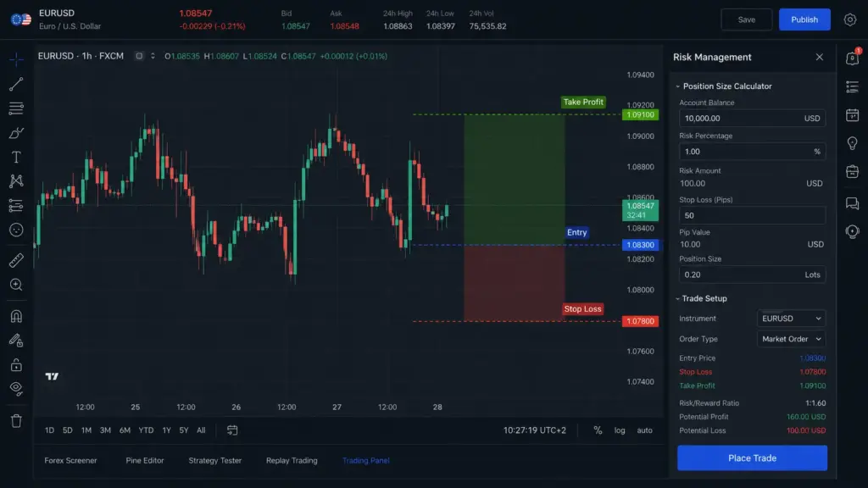
Task: Open the chat messages icon
Action: [853, 203]
